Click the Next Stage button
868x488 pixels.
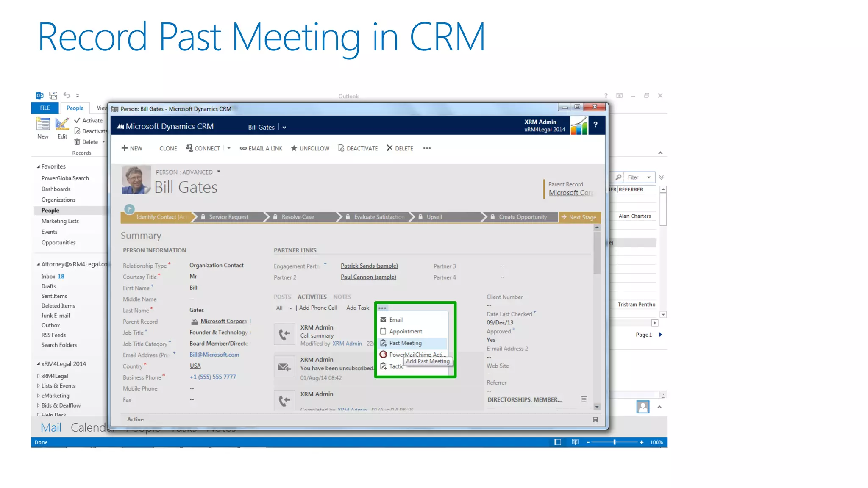point(579,217)
